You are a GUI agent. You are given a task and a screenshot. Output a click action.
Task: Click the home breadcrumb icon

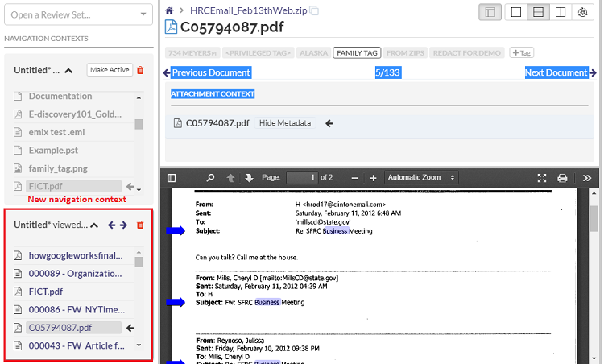click(x=170, y=10)
